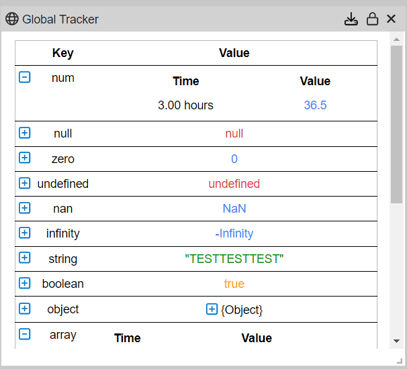This screenshot has height=369, width=407.
Task: Click the scrollbar down arrow
Action: (396, 341)
